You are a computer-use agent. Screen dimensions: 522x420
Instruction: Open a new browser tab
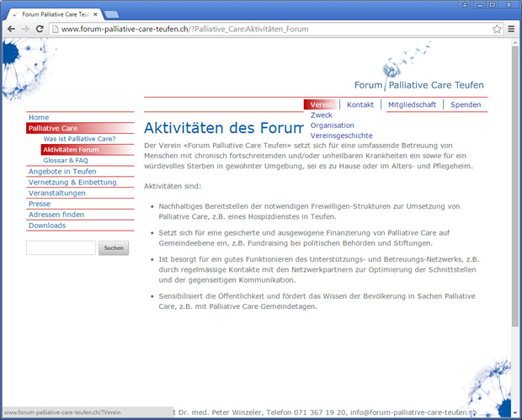point(112,14)
